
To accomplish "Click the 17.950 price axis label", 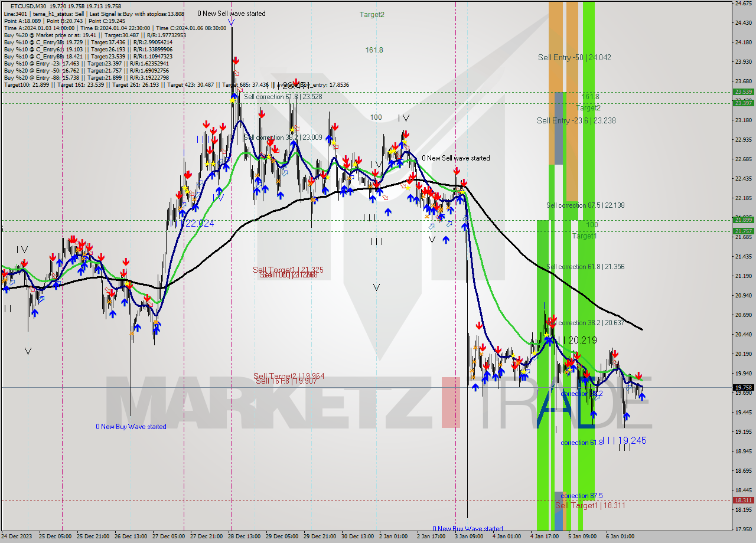I will click(x=743, y=529).
